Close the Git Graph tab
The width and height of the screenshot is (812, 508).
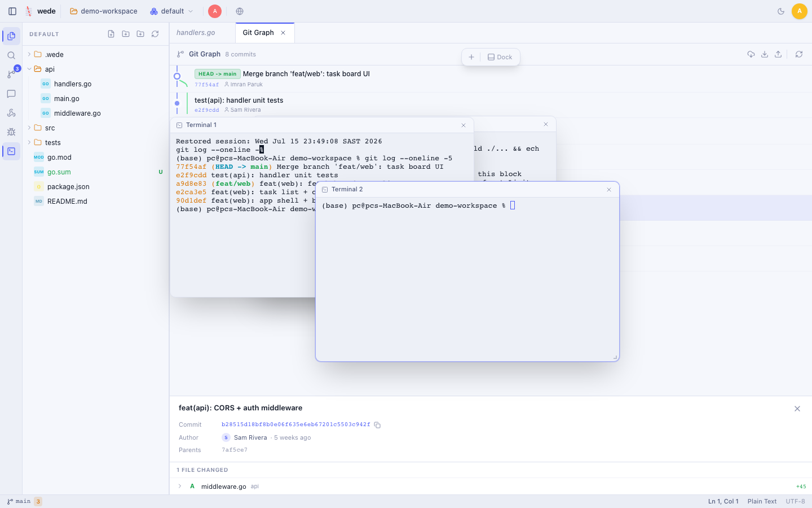tap(283, 33)
